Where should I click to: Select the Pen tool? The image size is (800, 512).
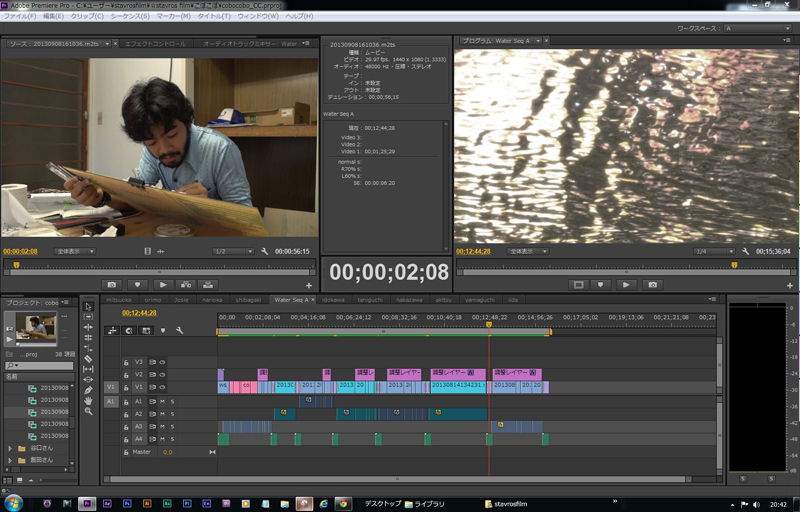[x=88, y=390]
